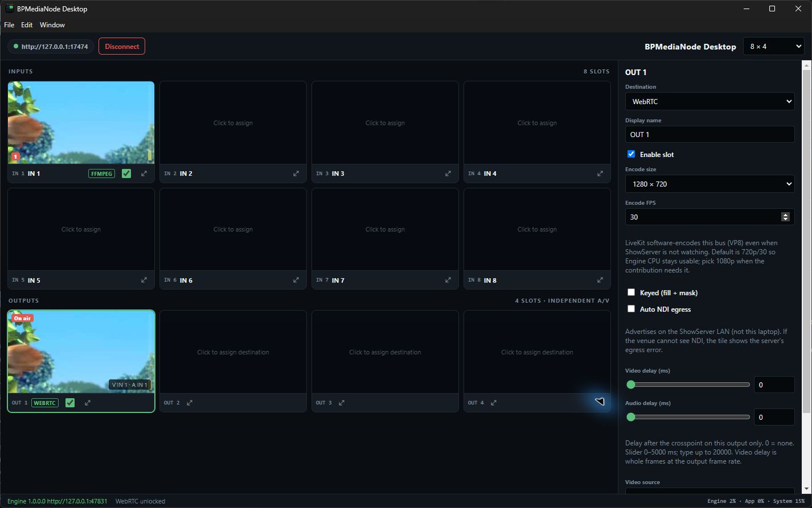
Task: Assign a destination to the OUT 3 slot
Action: (x=385, y=352)
